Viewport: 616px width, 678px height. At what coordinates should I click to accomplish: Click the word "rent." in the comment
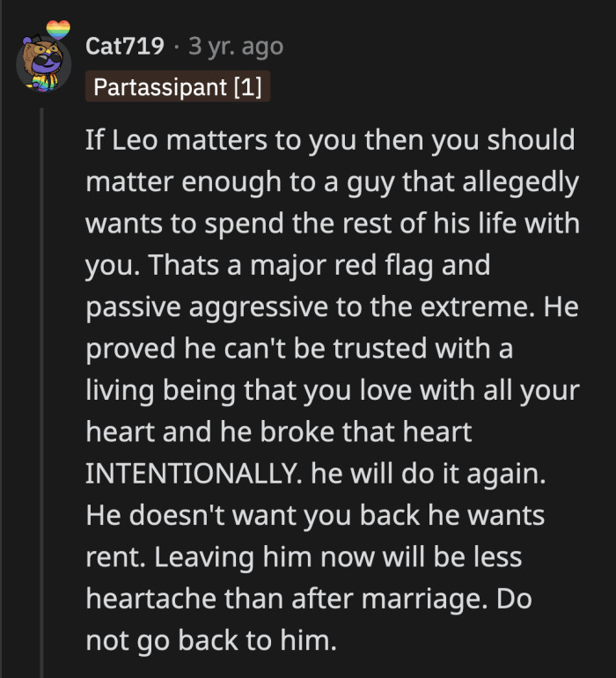(112, 556)
